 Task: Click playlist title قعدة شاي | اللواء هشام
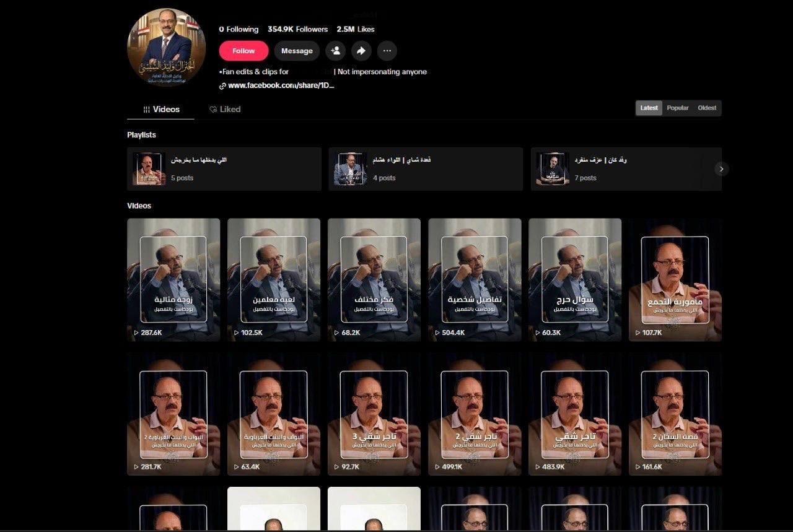[401, 160]
